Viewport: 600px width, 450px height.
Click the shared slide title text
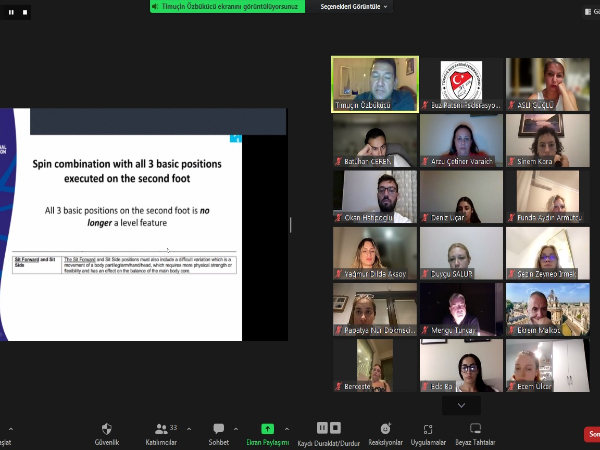coord(127,171)
